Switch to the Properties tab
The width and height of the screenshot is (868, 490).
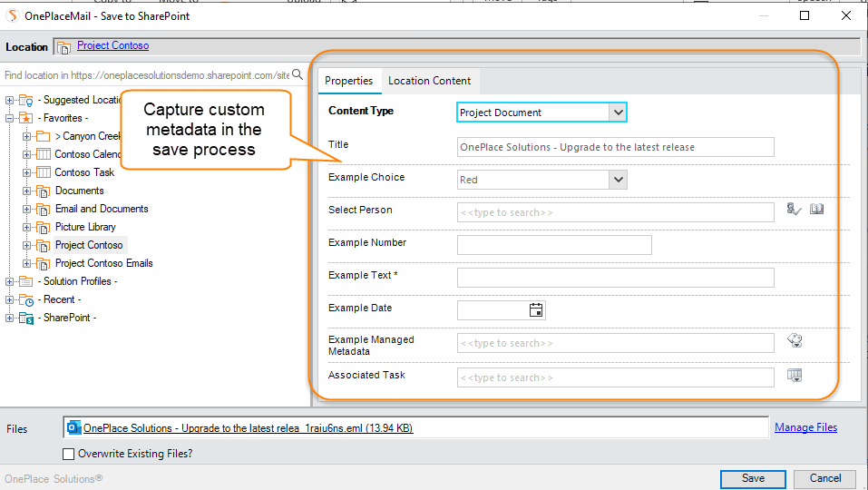(349, 81)
